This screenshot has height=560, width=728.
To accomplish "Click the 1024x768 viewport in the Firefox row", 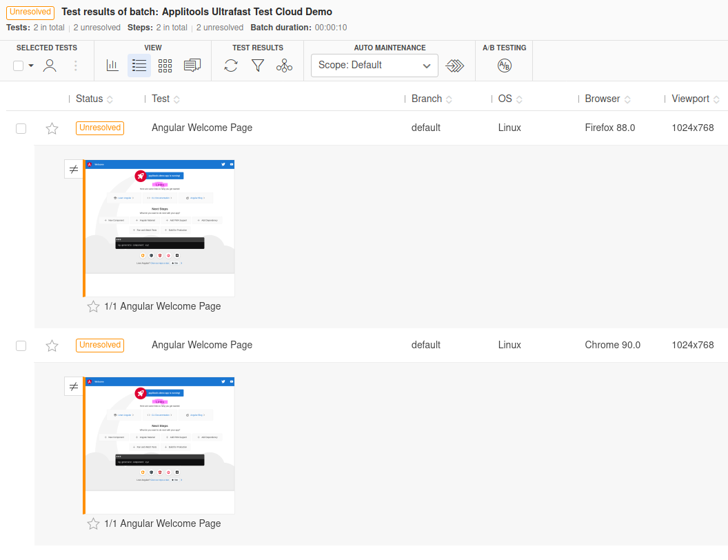I will [x=693, y=128].
